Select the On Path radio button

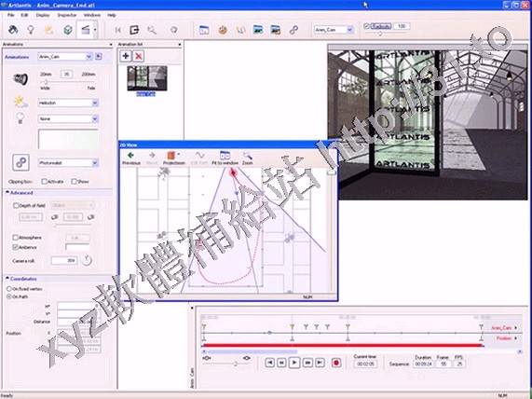(8, 296)
